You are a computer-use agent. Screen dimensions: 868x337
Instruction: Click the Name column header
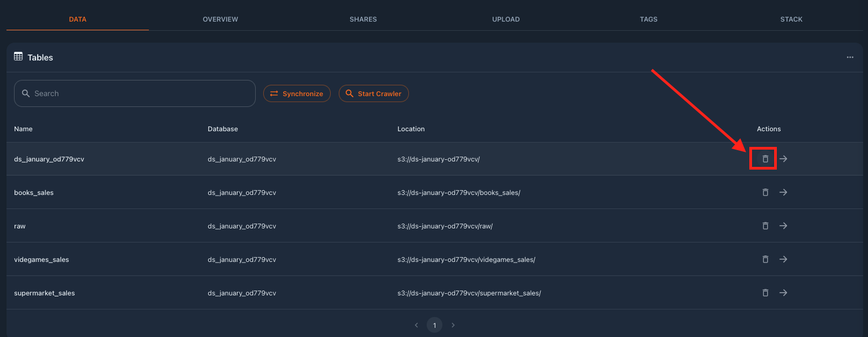coord(23,129)
